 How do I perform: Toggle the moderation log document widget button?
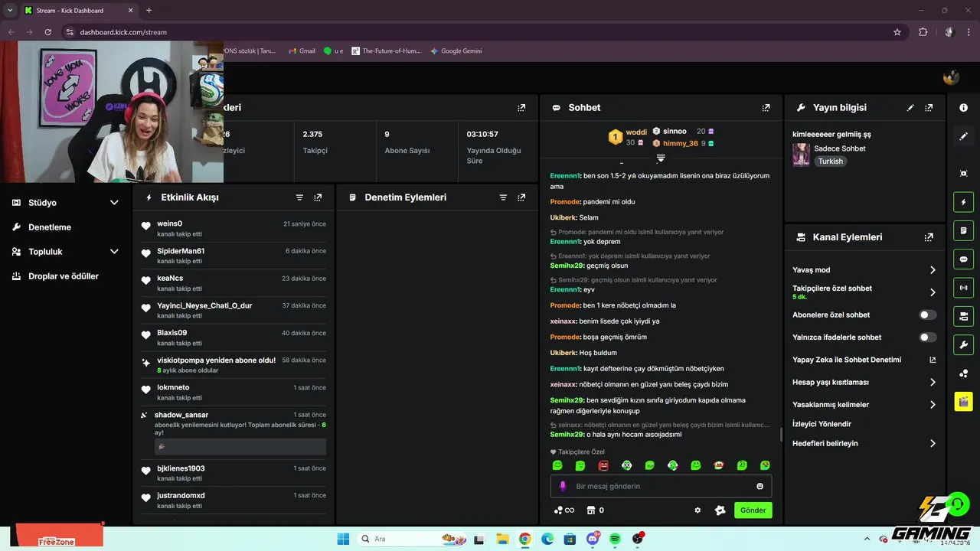[963, 230]
